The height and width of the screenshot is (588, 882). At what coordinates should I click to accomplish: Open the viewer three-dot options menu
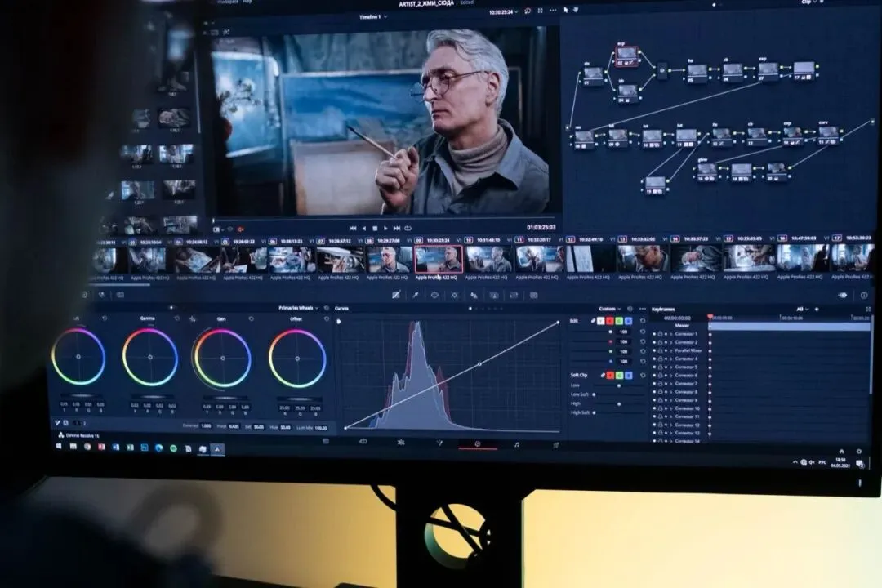pos(553,11)
